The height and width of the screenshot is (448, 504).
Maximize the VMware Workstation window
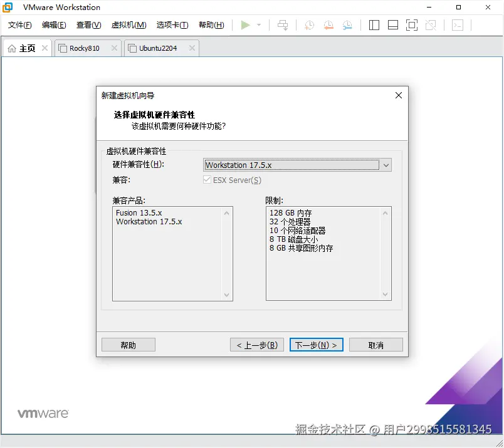(x=459, y=7)
